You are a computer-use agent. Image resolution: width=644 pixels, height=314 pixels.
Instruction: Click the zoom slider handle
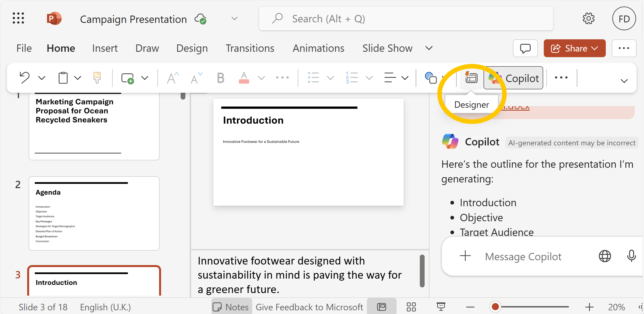[x=495, y=307]
